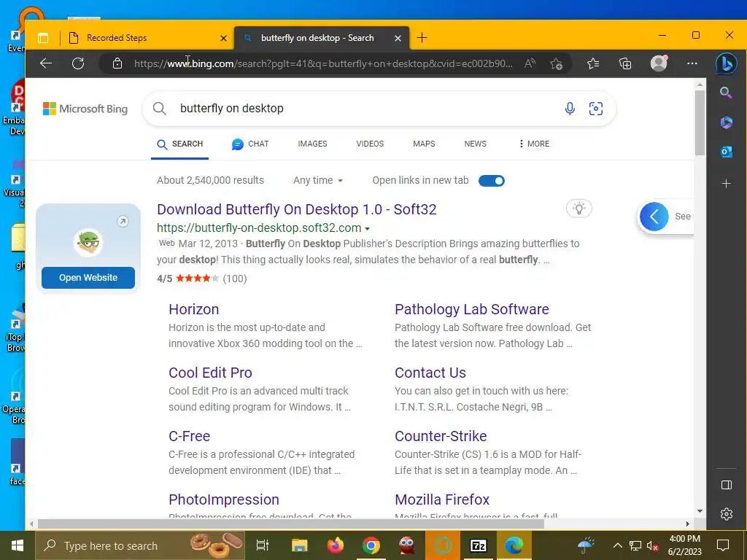Viewport: 747px width, 560px height.
Task: Expand the See panel blue arrow
Action: [x=654, y=217]
